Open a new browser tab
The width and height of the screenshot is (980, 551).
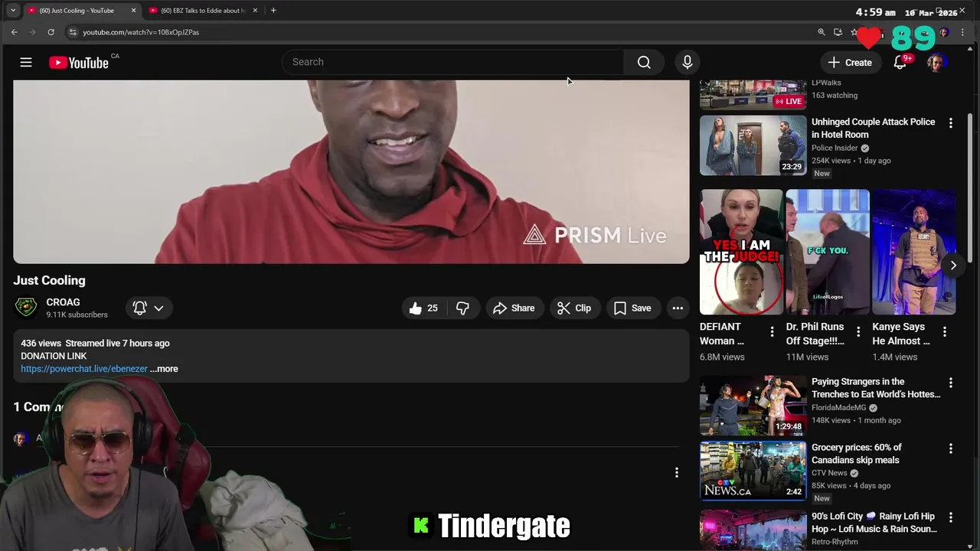click(x=273, y=11)
